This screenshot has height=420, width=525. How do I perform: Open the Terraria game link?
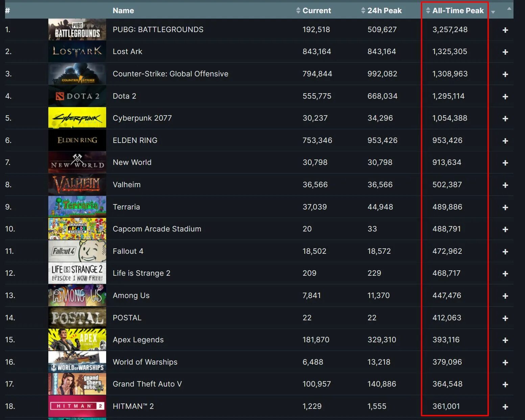tap(126, 207)
